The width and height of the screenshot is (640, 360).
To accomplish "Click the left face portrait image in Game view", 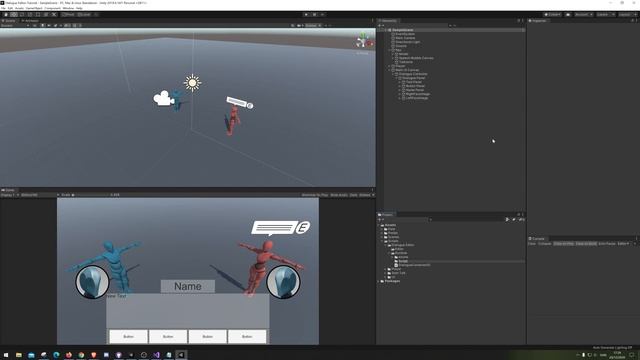I will [x=92, y=282].
